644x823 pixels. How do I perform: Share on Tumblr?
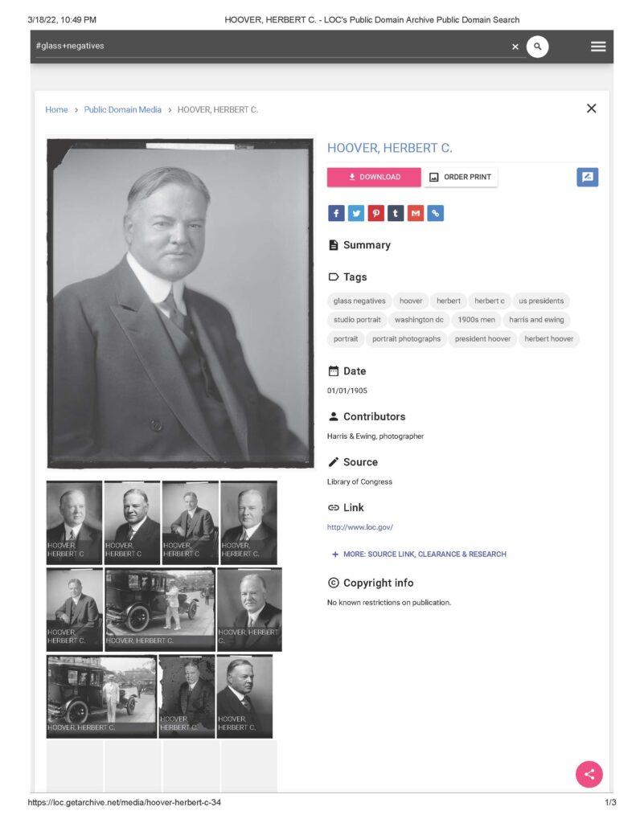coord(396,213)
